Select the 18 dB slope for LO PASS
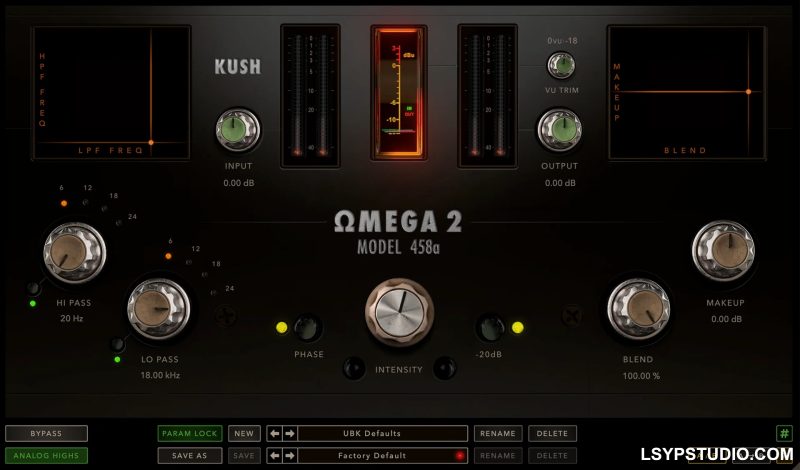This screenshot has height=470, width=800. 205,275
